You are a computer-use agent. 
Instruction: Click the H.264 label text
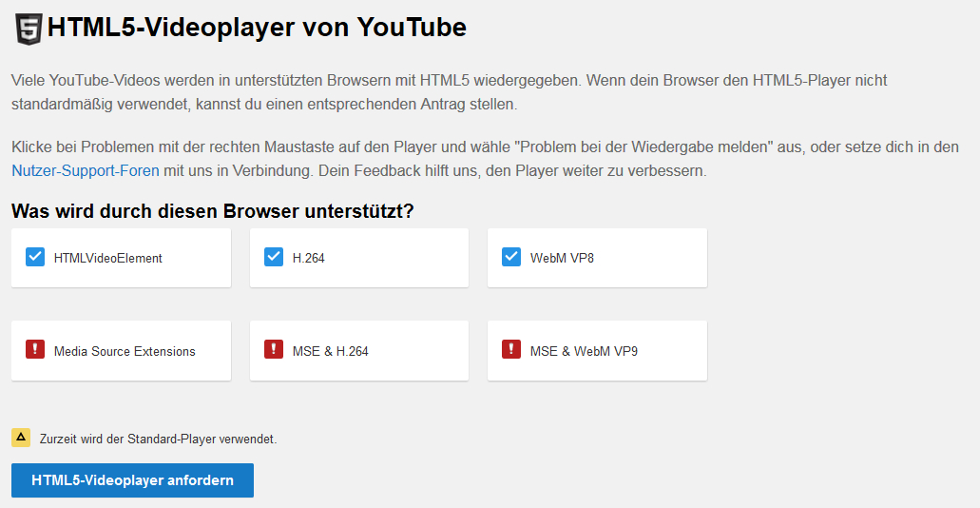pos(309,258)
